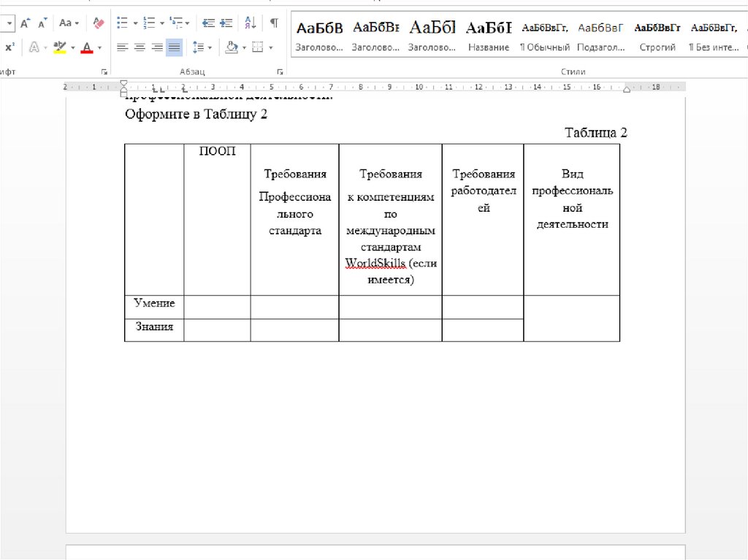The height and width of the screenshot is (560, 748).
Task: Open the Numbering dropdown arrow
Action: 162,23
